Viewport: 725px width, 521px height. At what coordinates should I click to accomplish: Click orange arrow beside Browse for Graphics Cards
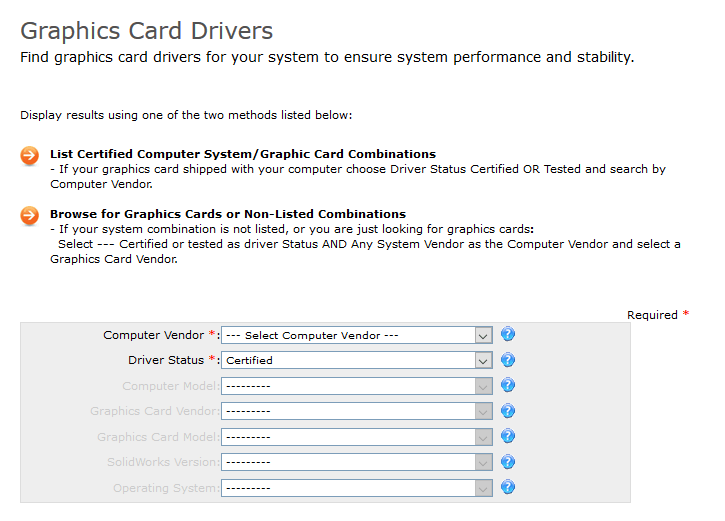pyautogui.click(x=30, y=216)
